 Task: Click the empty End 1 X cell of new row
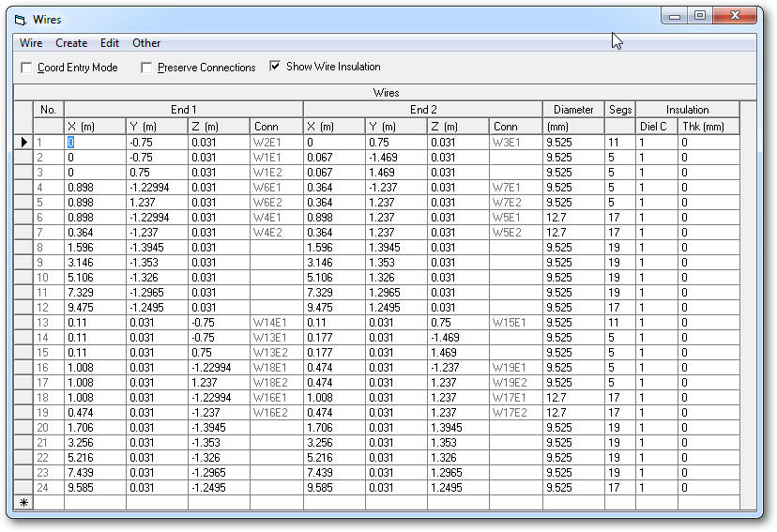95,503
